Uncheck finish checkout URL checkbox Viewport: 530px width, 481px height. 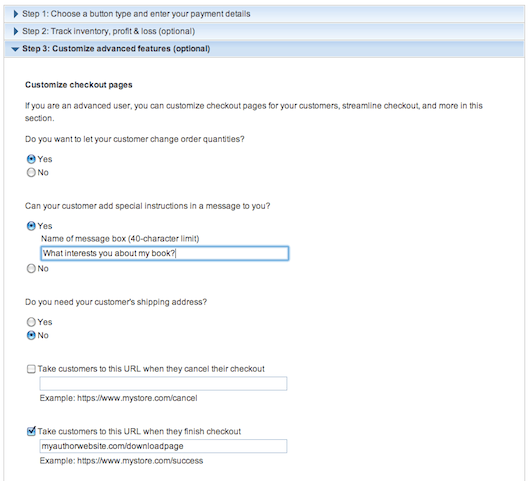click(31, 431)
